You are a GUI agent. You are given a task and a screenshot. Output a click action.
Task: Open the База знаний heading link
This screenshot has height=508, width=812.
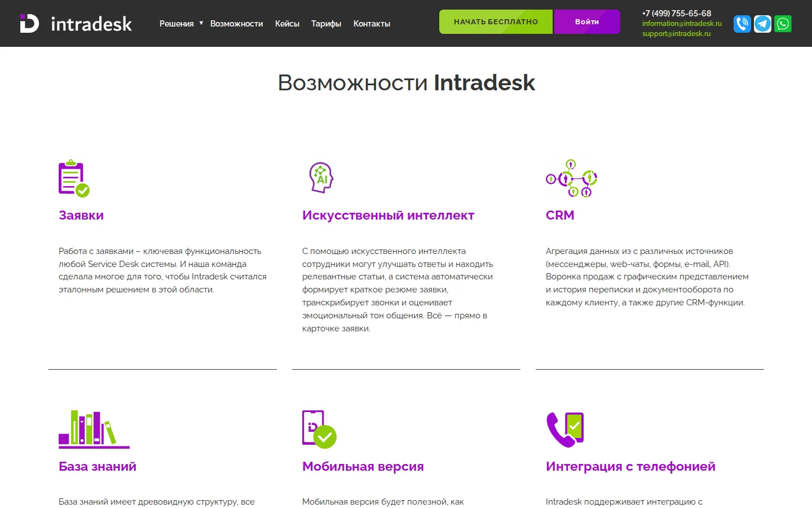point(98,466)
